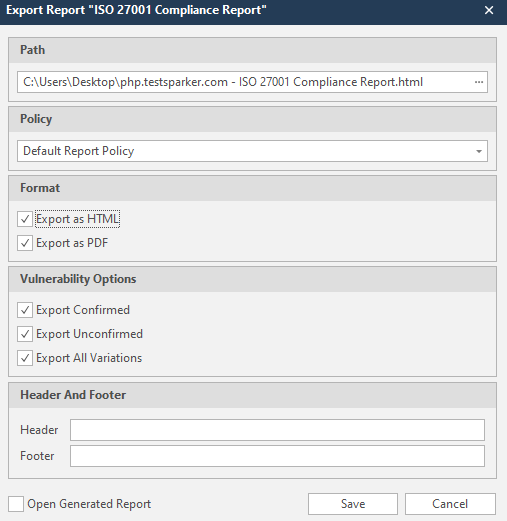Enable Open Generated Report checkbox

16,504
